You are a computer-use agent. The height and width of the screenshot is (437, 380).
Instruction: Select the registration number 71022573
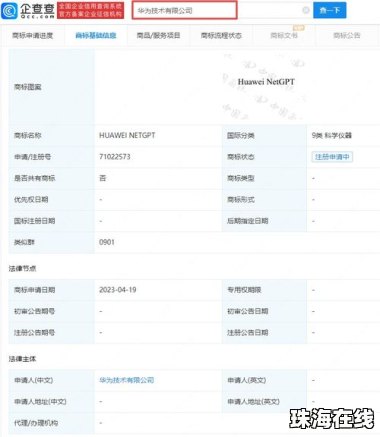(x=115, y=157)
